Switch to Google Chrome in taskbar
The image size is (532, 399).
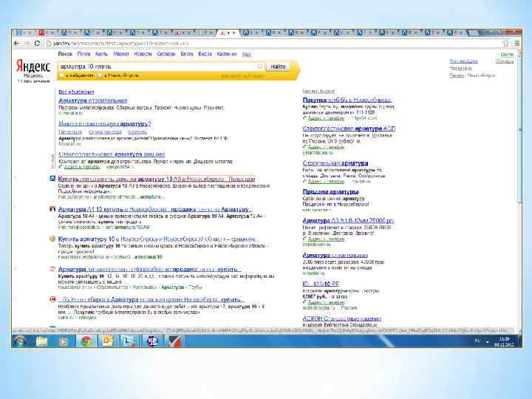[86, 341]
